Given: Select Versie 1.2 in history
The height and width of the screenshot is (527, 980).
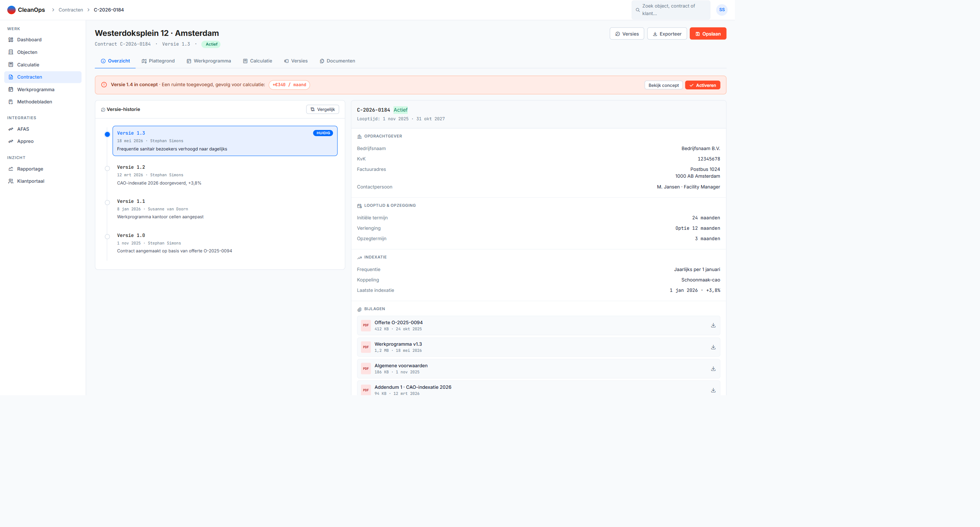Looking at the screenshot, I should [225, 175].
